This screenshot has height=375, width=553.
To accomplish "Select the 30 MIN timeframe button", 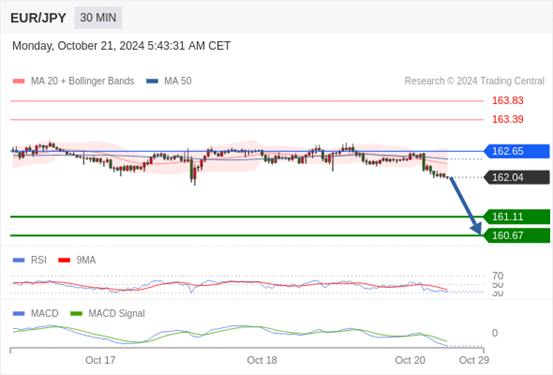I will 98,18.
